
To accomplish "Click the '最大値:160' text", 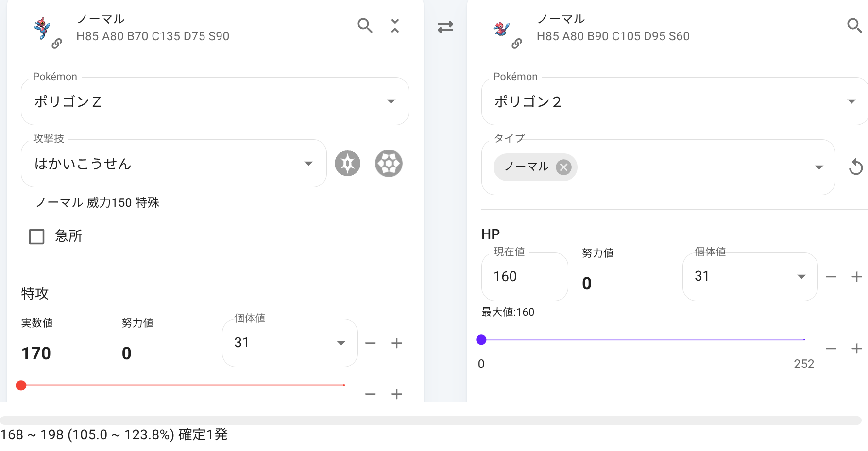I will pyautogui.click(x=508, y=312).
